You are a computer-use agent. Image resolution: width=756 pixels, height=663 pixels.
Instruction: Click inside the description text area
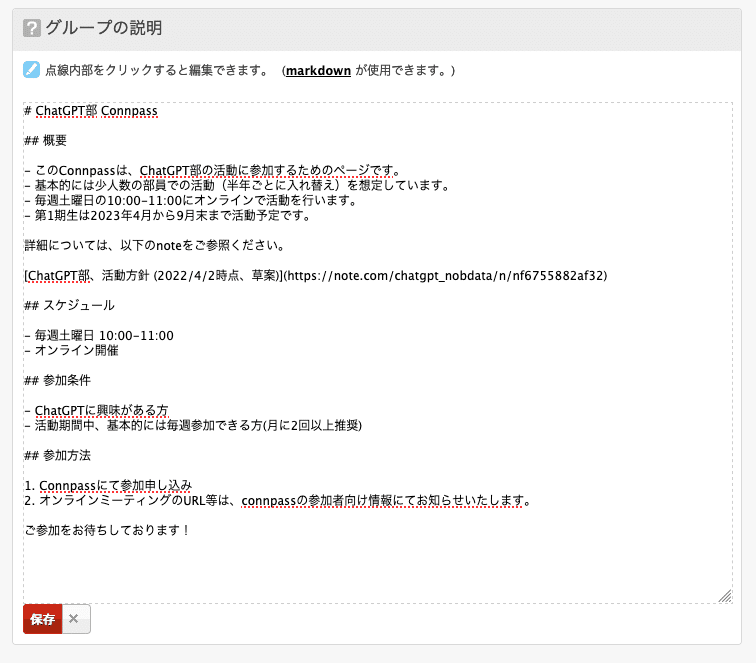(x=378, y=352)
